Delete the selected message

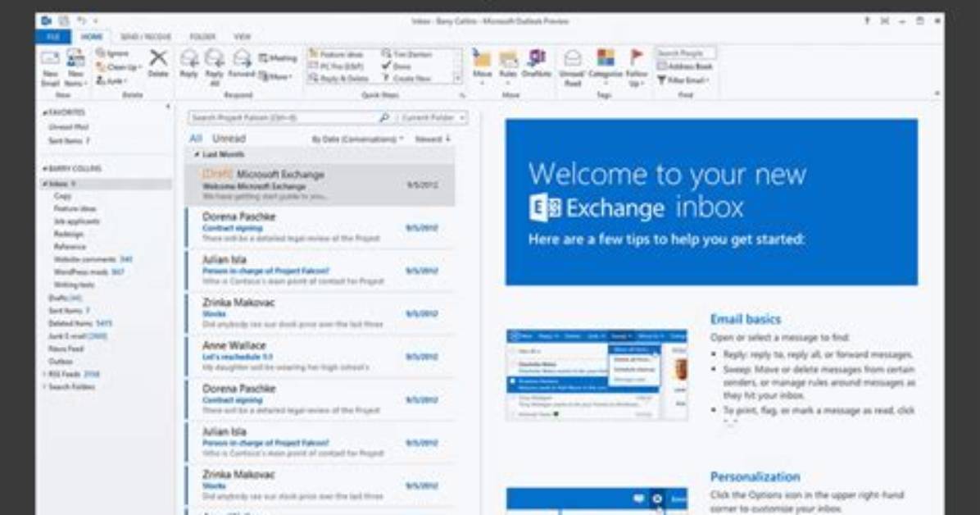click(158, 64)
